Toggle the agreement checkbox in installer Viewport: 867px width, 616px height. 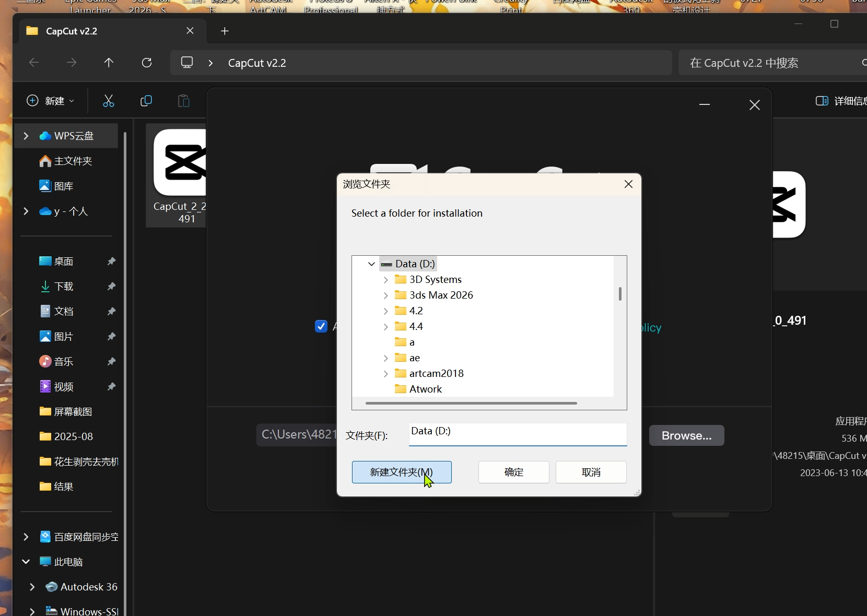[x=321, y=326]
